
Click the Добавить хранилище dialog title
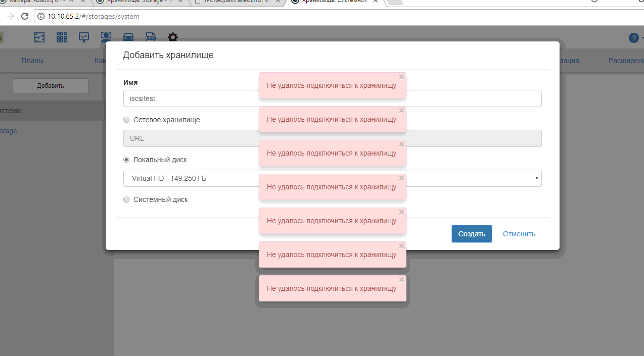[x=168, y=55]
